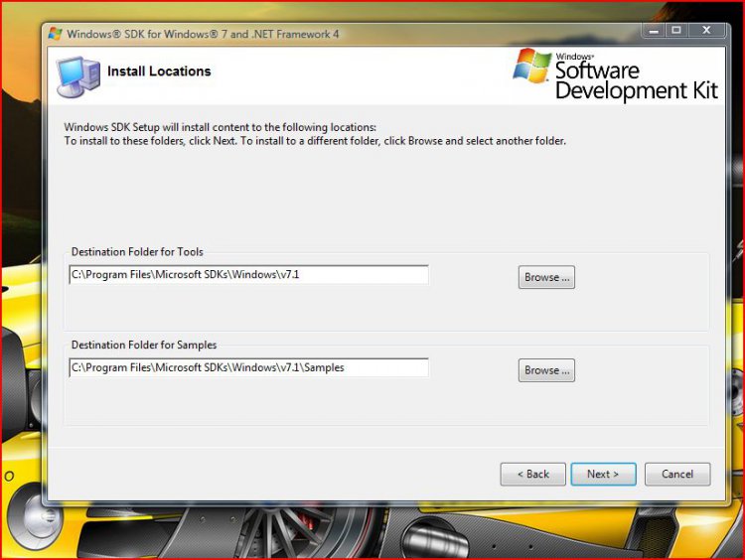Click the Windows flag icon in title bar
Image resolution: width=745 pixels, height=560 pixels.
pyautogui.click(x=56, y=34)
